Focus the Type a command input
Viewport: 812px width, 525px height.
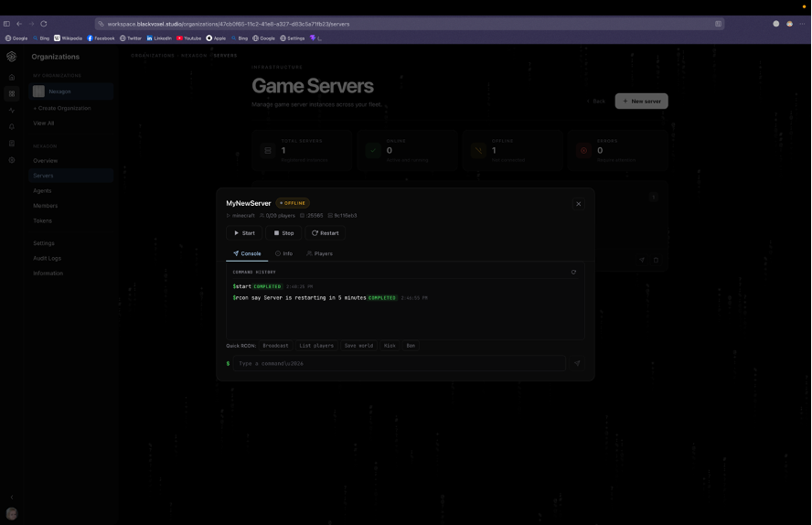point(400,363)
